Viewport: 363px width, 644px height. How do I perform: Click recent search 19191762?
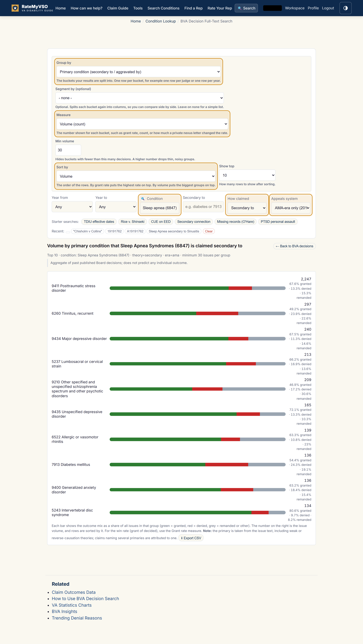click(x=114, y=231)
